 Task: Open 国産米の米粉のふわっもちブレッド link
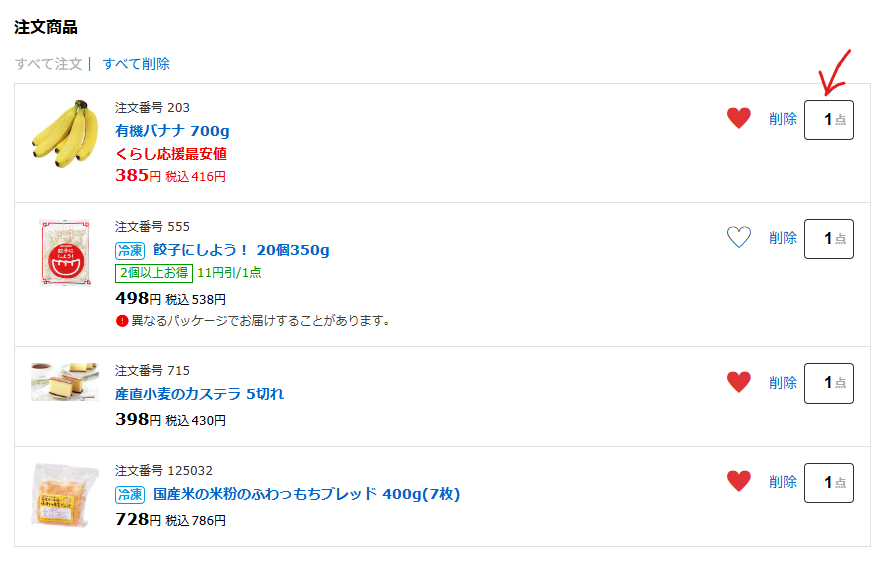[x=306, y=494]
